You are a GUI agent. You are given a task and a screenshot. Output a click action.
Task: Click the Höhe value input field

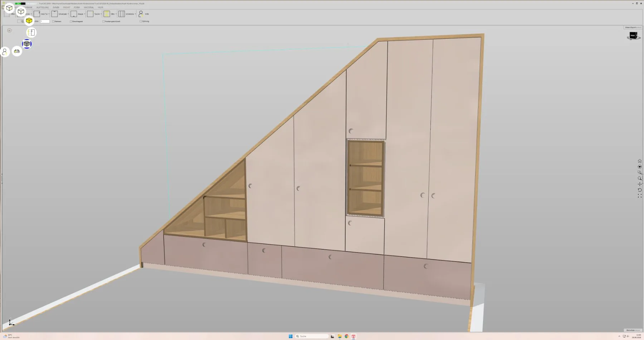(45, 21)
